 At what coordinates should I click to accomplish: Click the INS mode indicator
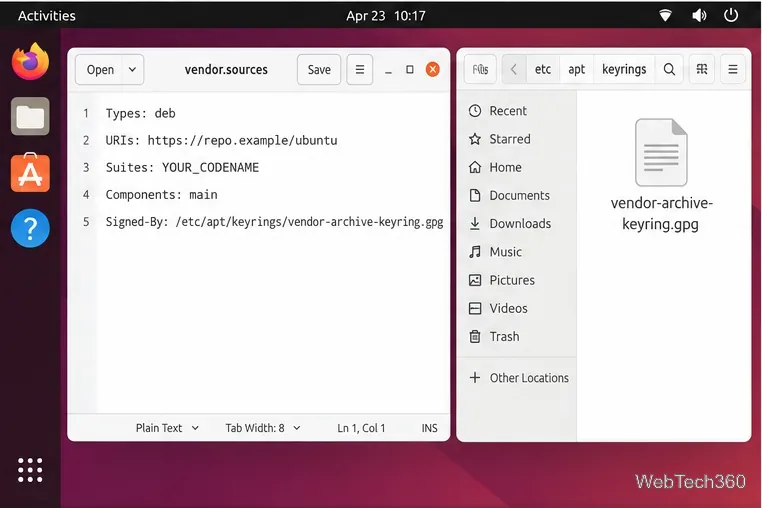[x=429, y=428]
